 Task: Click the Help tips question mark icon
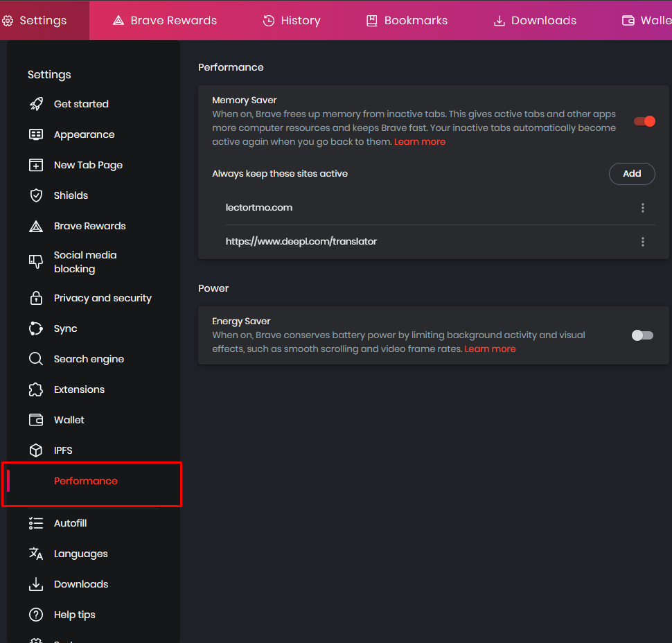point(36,615)
